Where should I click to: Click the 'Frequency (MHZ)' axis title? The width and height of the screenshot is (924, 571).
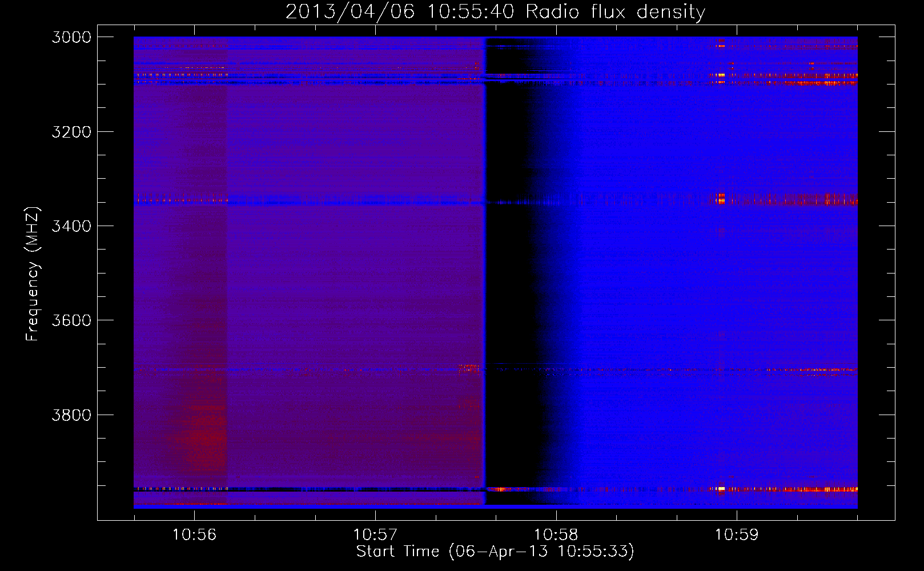pos(33,274)
